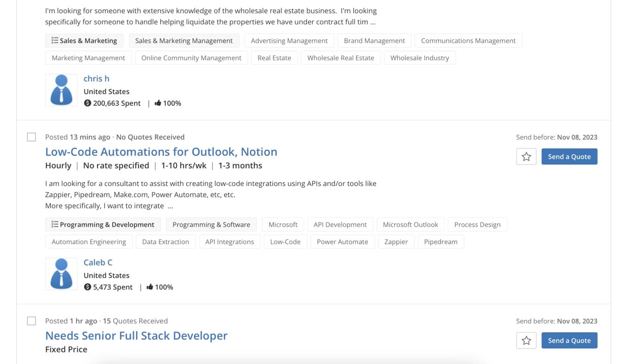The image size is (628, 364).
Task: Click the dollar spent icon next to Caleb C
Action: click(88, 287)
